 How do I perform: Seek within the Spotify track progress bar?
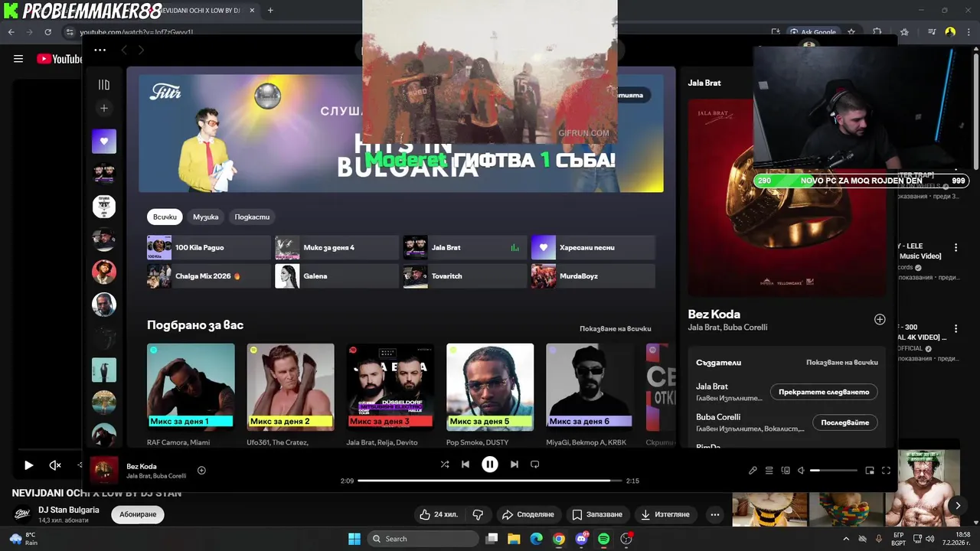(489, 481)
